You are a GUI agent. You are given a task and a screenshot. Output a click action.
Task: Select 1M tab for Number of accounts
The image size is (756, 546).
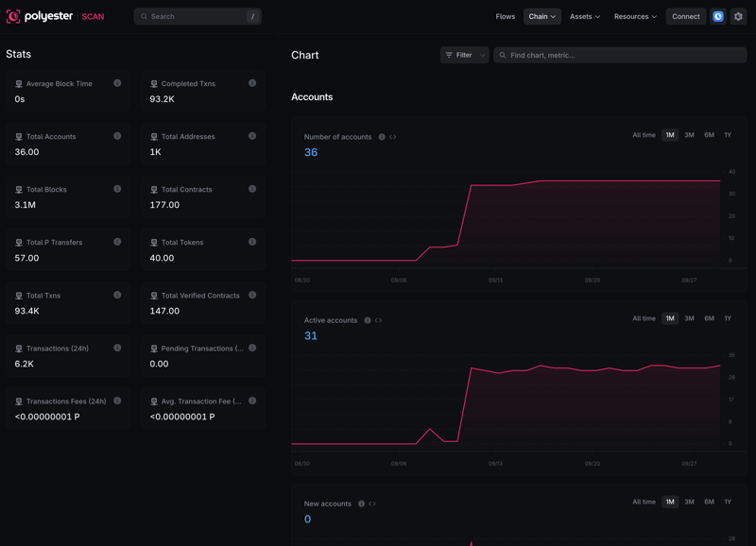coord(670,135)
